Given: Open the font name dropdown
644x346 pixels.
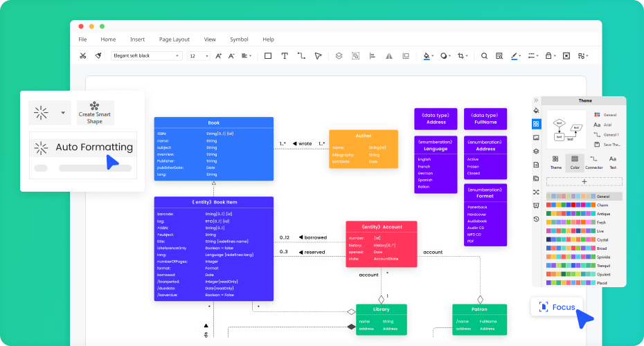Looking at the screenshot, I should (x=146, y=55).
